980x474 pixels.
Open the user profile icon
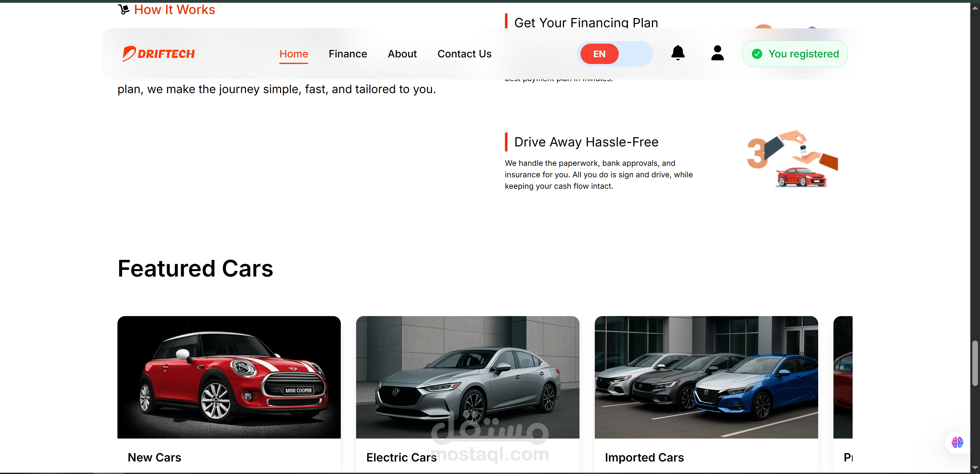pyautogui.click(x=717, y=53)
